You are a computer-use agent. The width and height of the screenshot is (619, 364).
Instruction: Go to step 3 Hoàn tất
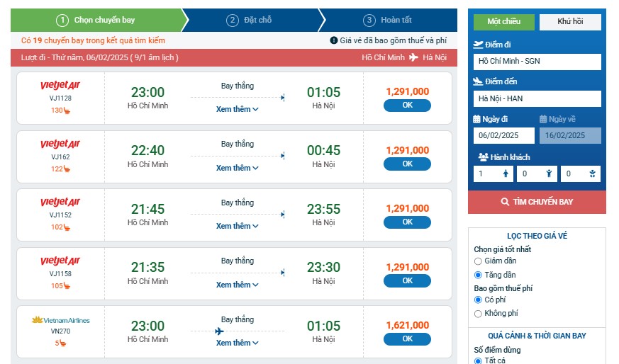[x=388, y=20]
